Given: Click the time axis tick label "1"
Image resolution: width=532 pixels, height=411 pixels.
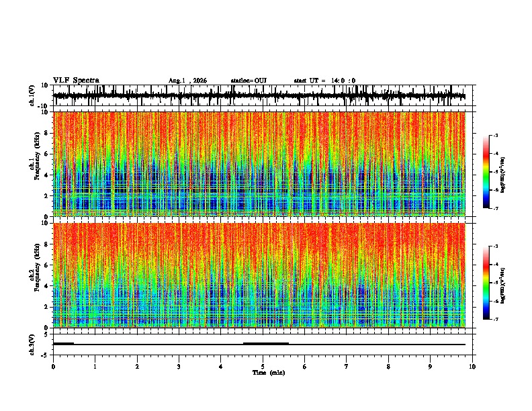Looking at the screenshot, I should [x=95, y=367].
